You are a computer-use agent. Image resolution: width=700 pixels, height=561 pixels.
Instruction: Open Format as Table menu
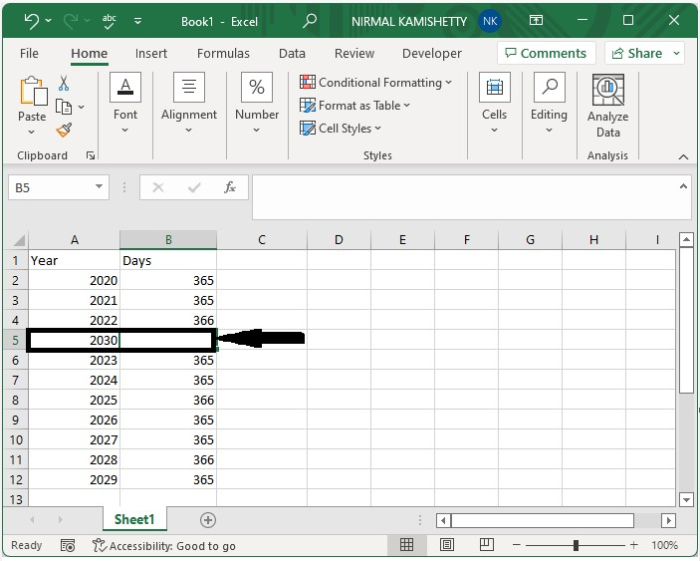click(x=354, y=105)
